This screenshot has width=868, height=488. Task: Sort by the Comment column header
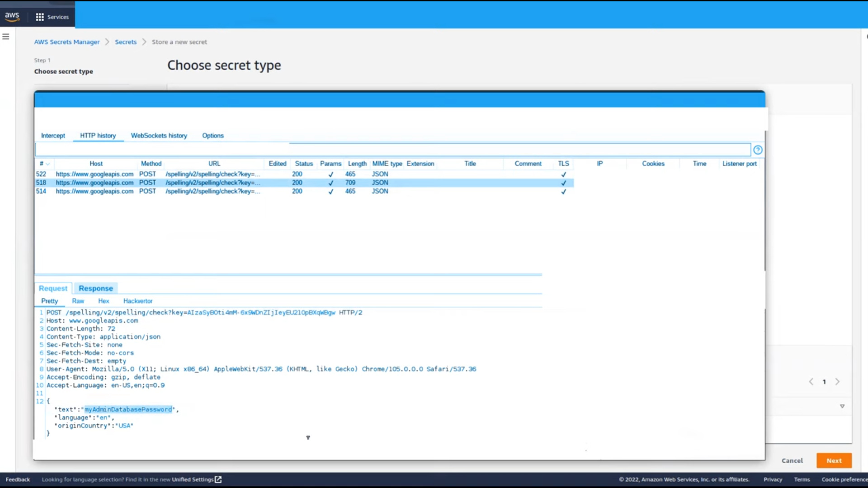tap(528, 164)
